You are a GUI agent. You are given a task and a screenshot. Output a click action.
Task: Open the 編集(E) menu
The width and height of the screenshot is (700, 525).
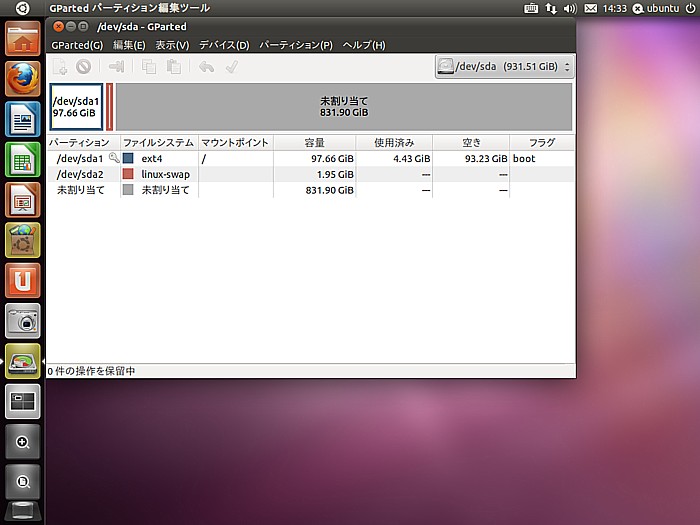(129, 45)
